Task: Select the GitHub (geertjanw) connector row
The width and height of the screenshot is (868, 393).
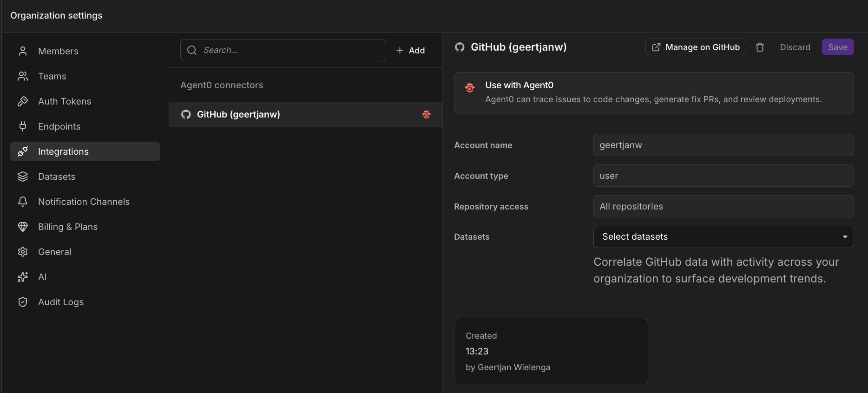Action: point(306,114)
